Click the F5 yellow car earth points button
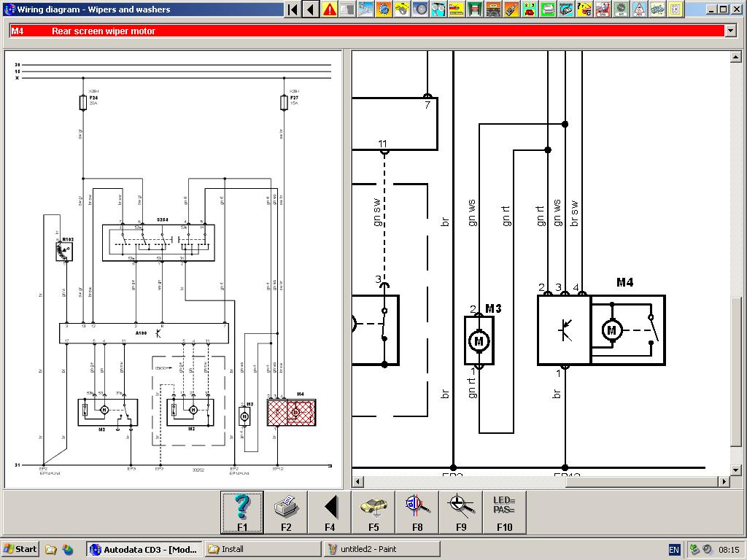The height and width of the screenshot is (560, 747). tap(373, 512)
